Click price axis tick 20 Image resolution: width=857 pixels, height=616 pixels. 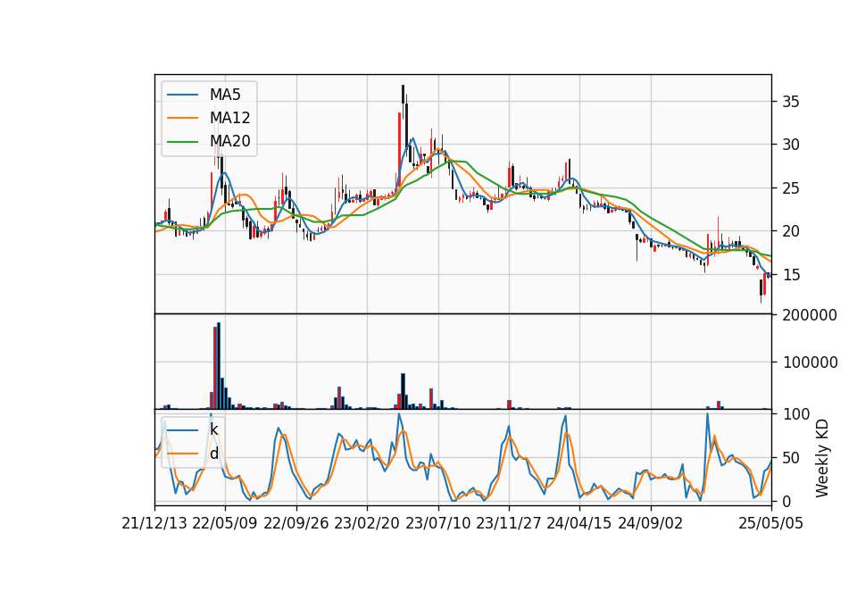tap(791, 232)
